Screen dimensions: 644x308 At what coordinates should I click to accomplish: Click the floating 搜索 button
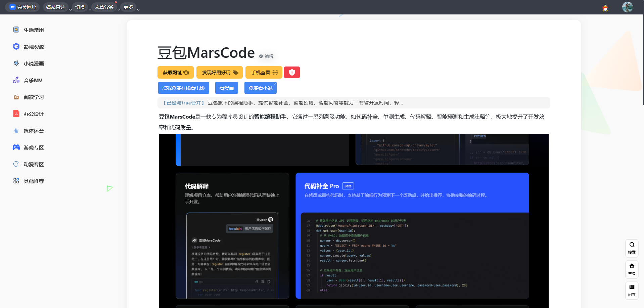(x=632, y=248)
